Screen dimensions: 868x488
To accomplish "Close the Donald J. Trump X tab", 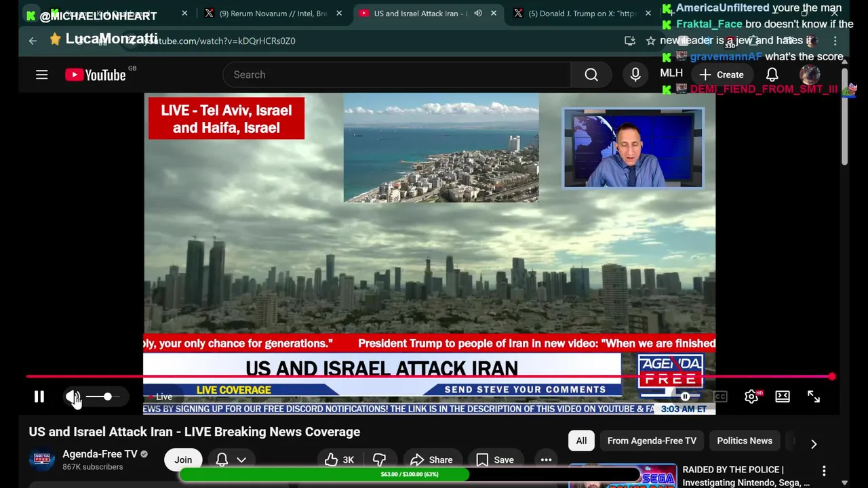I will 648,14.
